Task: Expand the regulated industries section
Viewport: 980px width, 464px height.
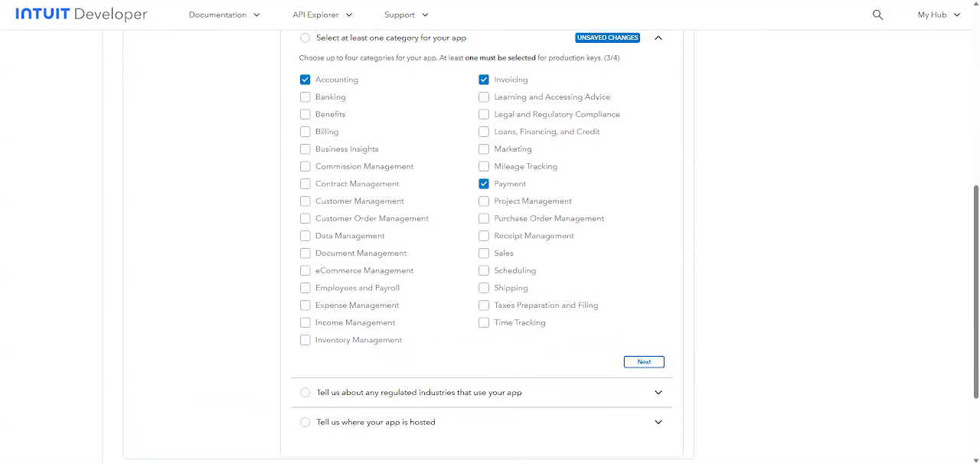Action: pos(658,393)
